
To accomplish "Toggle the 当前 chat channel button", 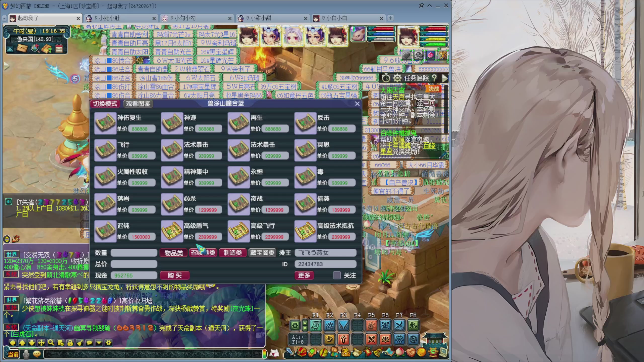I will coord(13,354).
